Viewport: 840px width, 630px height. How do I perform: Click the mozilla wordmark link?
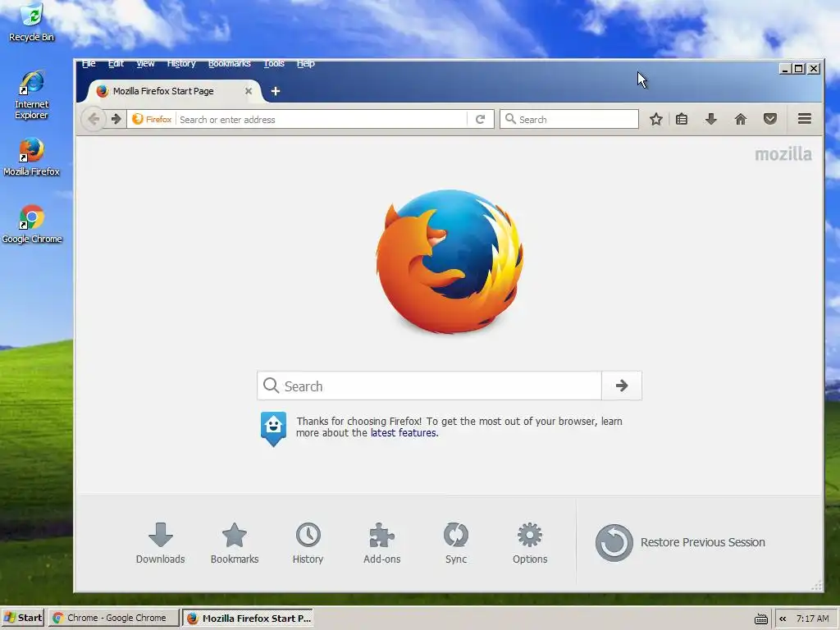783,154
